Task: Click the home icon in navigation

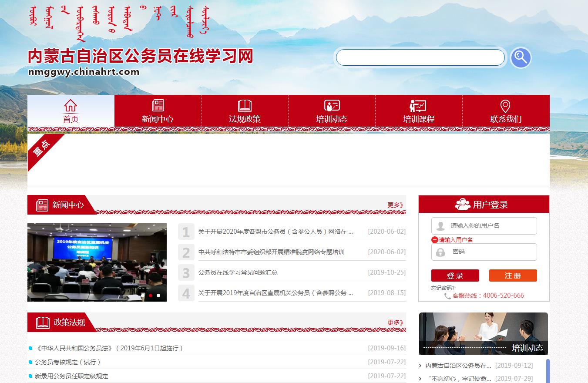Action: click(71, 105)
